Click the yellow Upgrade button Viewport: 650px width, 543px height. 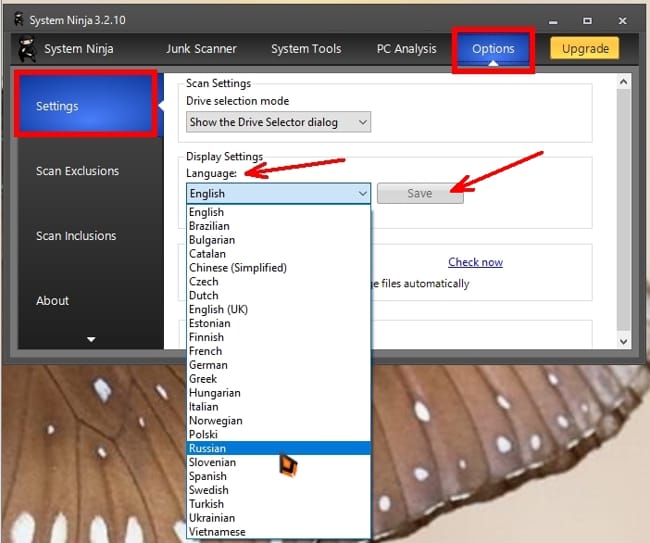click(585, 48)
